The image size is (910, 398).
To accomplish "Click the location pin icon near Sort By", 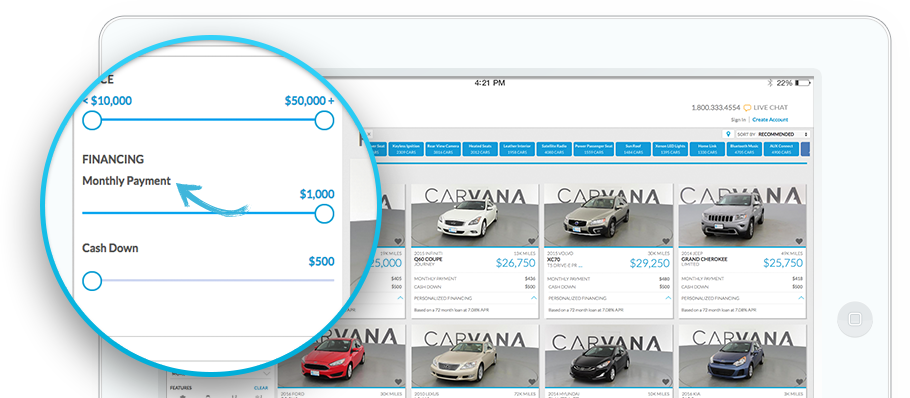I will point(728,134).
